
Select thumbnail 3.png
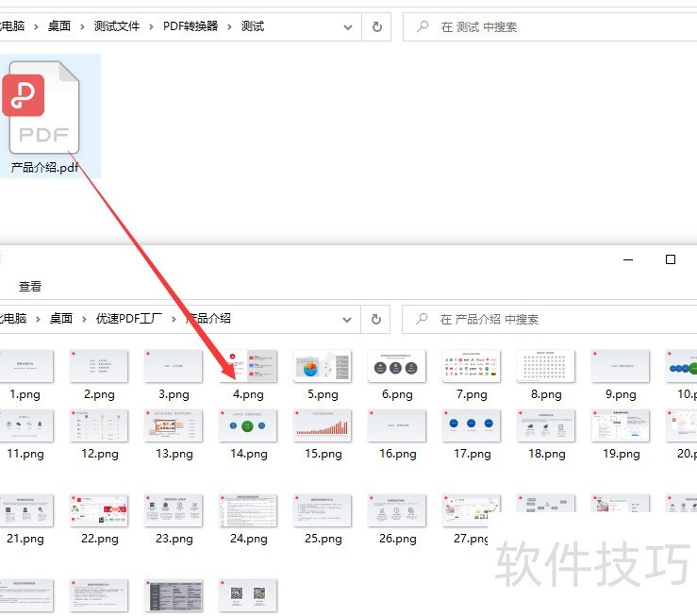click(174, 366)
